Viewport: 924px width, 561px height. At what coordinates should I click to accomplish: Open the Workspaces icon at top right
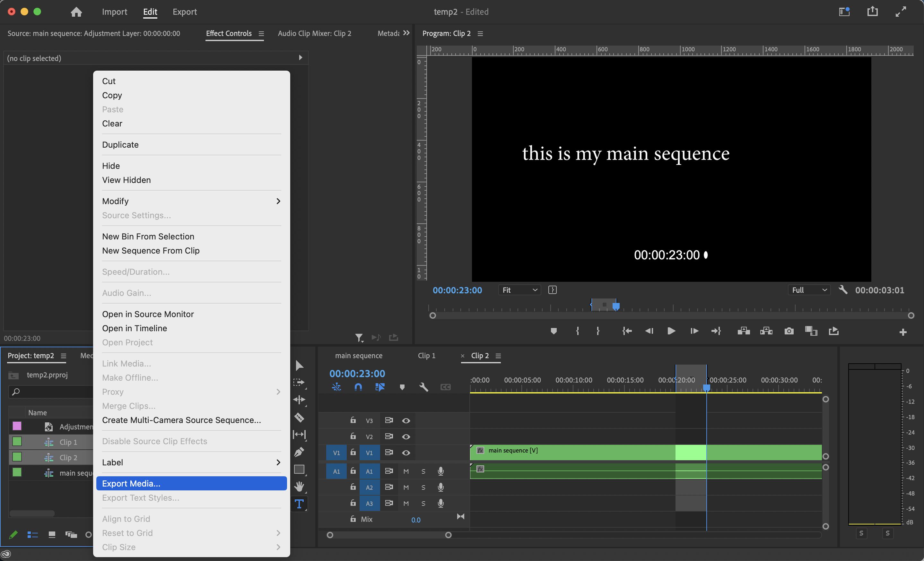click(844, 12)
